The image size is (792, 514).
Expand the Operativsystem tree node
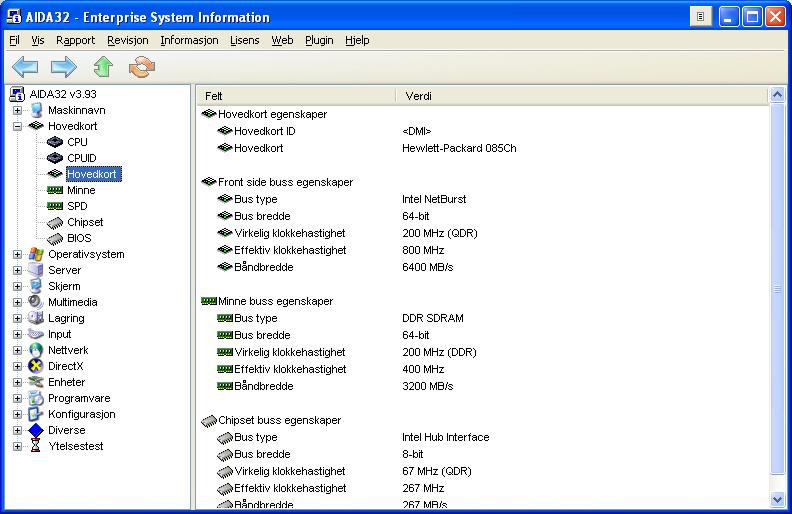tap(17, 254)
